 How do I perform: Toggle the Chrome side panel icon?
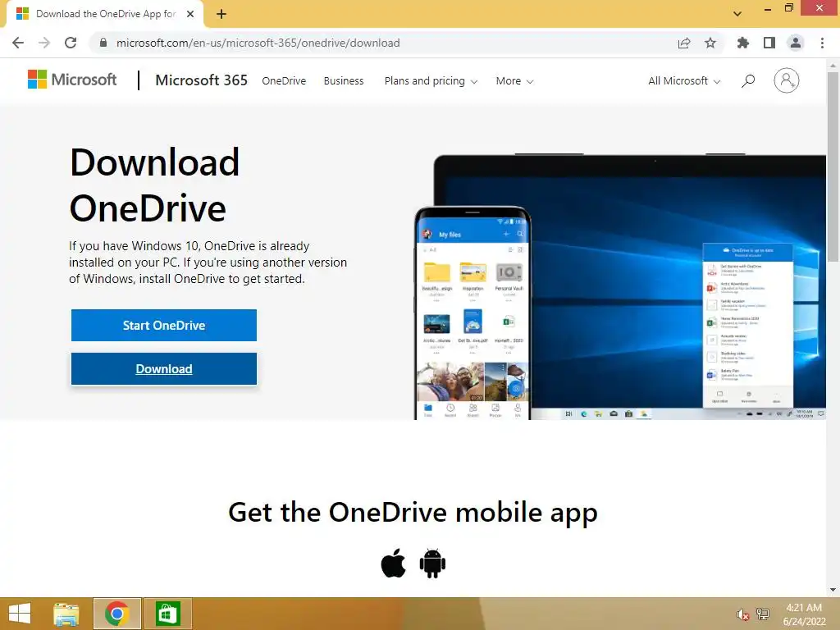[769, 43]
